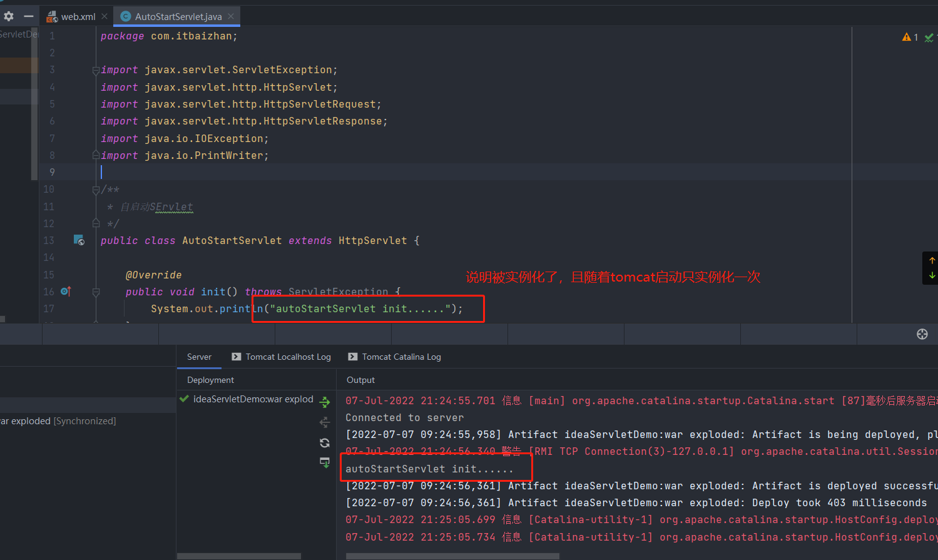Click project panel vertical scrollbar
The height and width of the screenshot is (560, 938).
pos(34,103)
